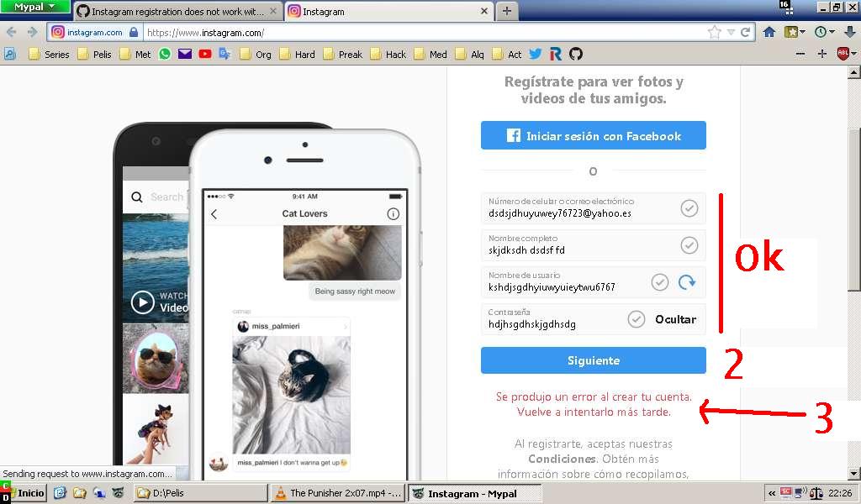Open the downloads arrow icon
The height and width of the screenshot is (504, 861).
849,33
